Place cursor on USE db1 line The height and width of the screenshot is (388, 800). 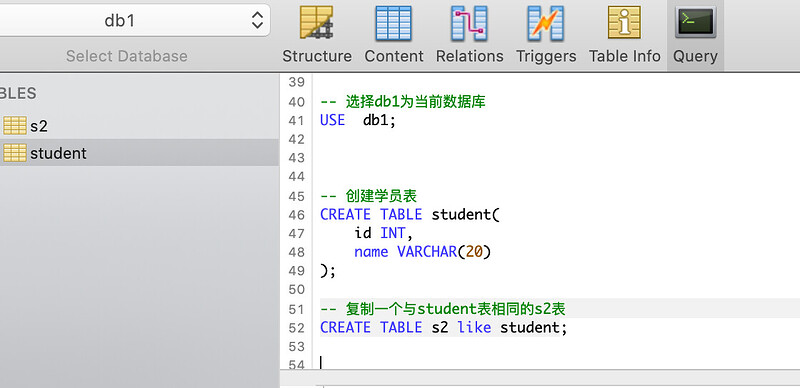pos(358,120)
